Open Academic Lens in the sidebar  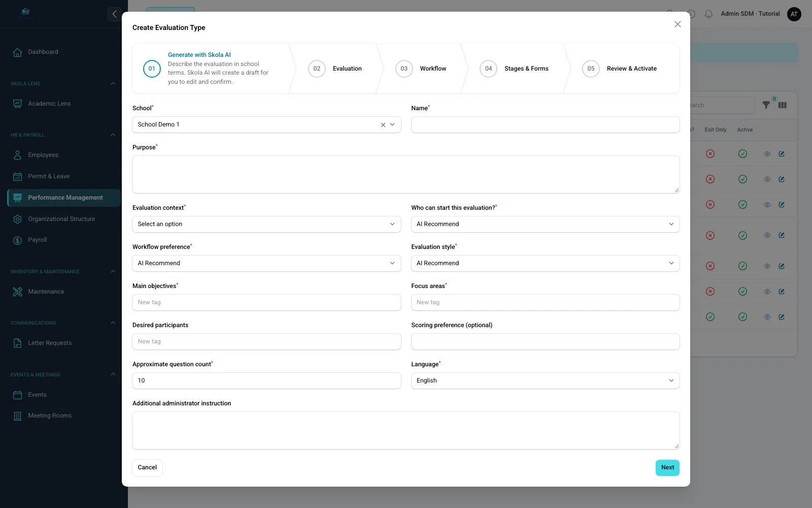64,104
